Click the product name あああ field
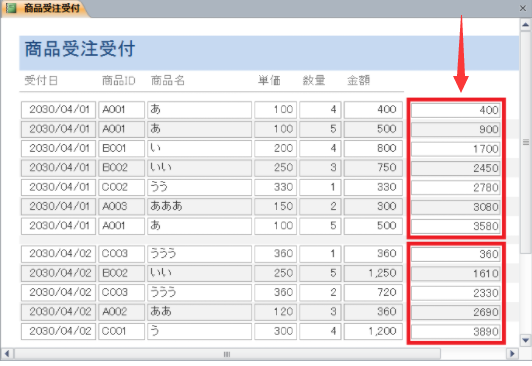This screenshot has height=366, width=532. point(200,207)
